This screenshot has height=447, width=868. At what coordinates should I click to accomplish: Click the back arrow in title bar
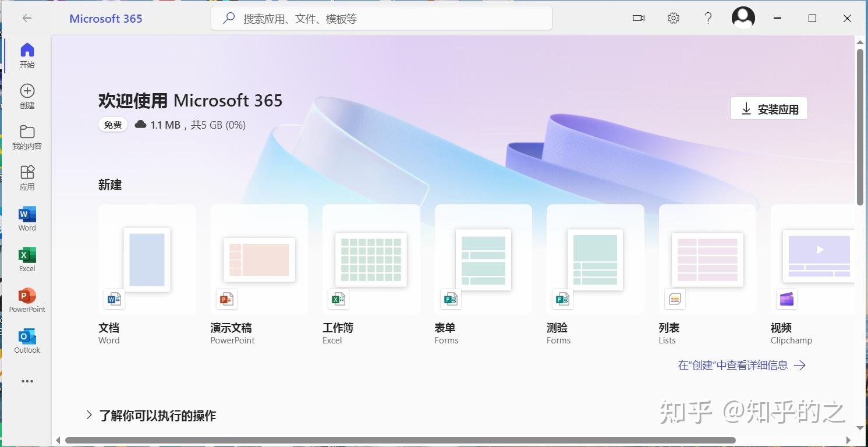(x=27, y=19)
